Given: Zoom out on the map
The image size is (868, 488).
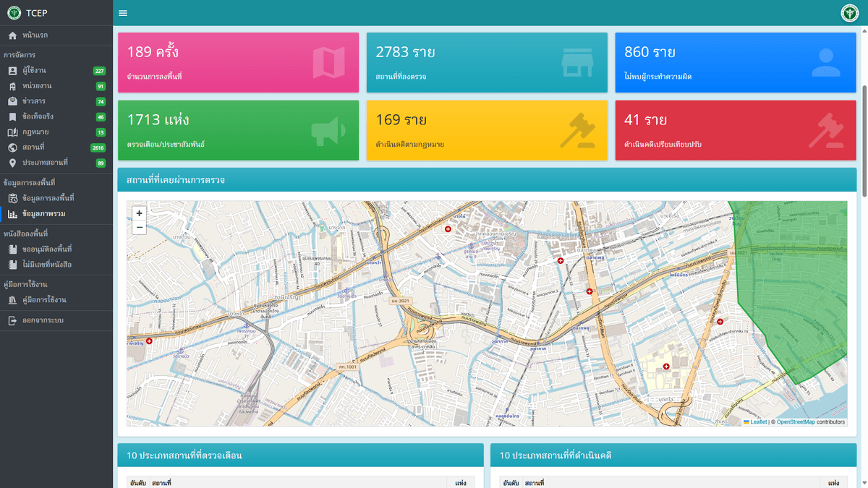Looking at the screenshot, I should tap(140, 227).
